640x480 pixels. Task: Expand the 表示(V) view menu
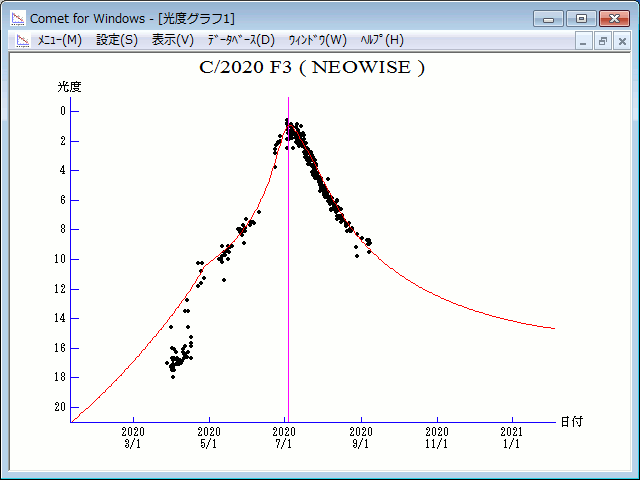(x=172, y=40)
